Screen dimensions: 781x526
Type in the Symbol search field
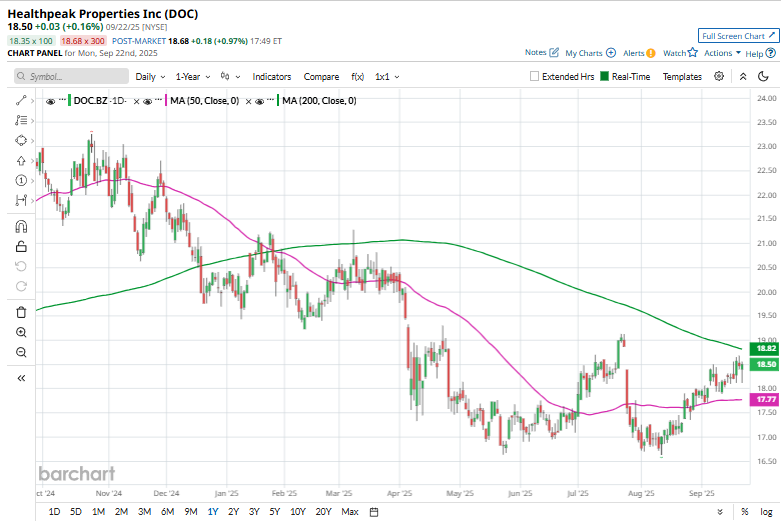tap(70, 76)
